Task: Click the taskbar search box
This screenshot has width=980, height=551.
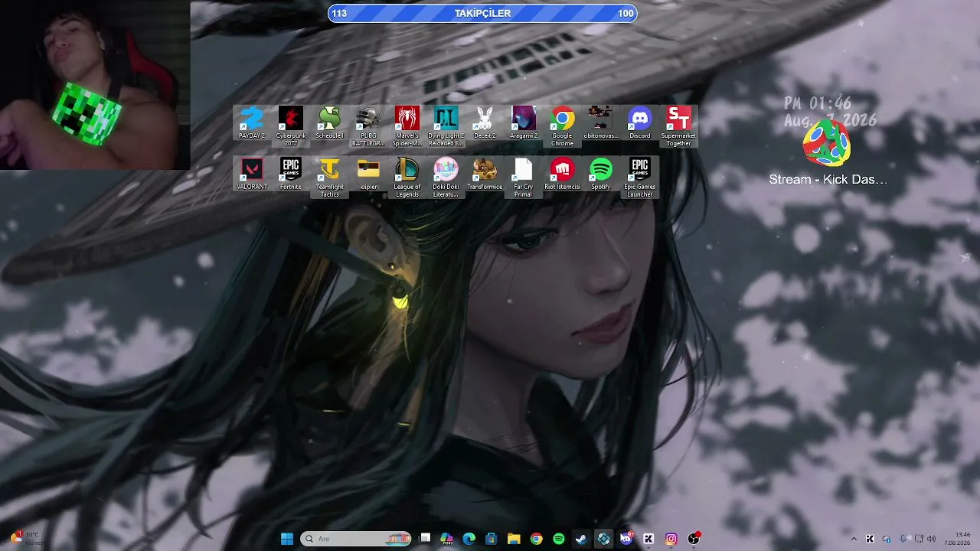Action: click(357, 539)
